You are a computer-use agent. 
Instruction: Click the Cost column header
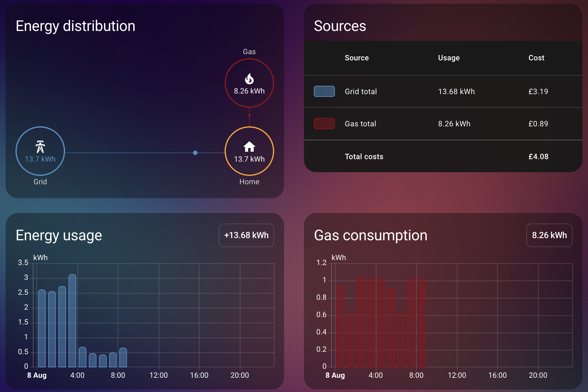point(536,58)
